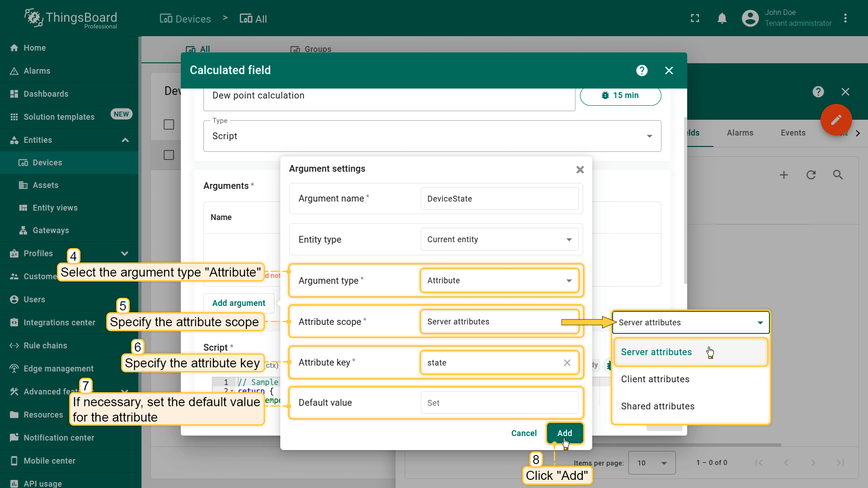Open the calculated field Type selector

point(432,136)
